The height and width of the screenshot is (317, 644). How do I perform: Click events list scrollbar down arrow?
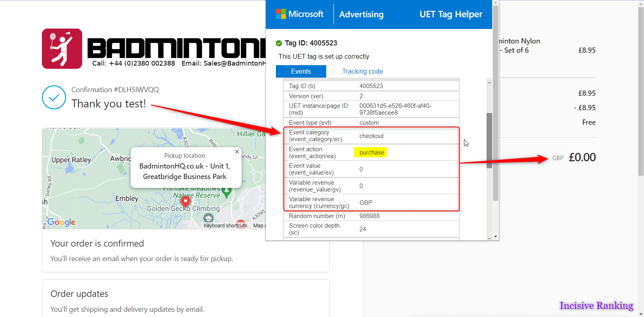coord(489,238)
